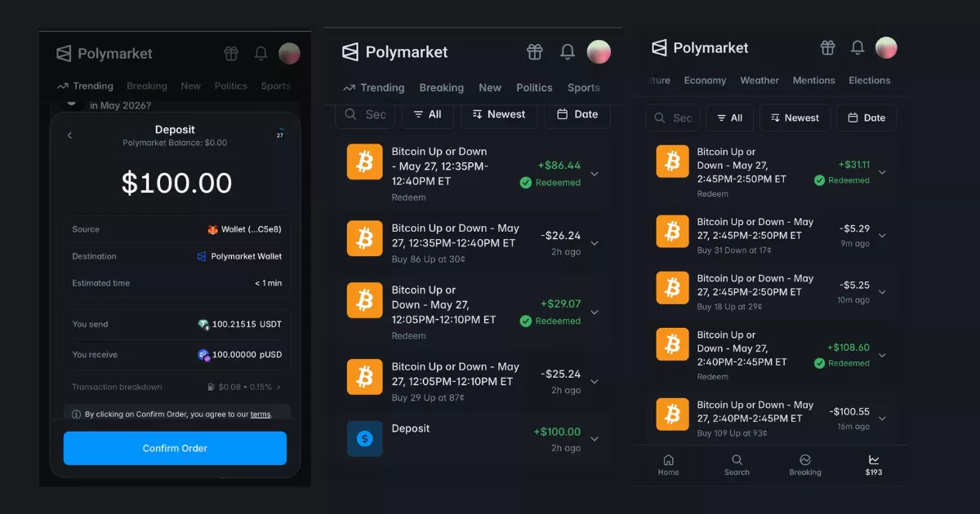980x514 pixels.
Task: Click the Confirm Order button
Action: click(x=175, y=448)
